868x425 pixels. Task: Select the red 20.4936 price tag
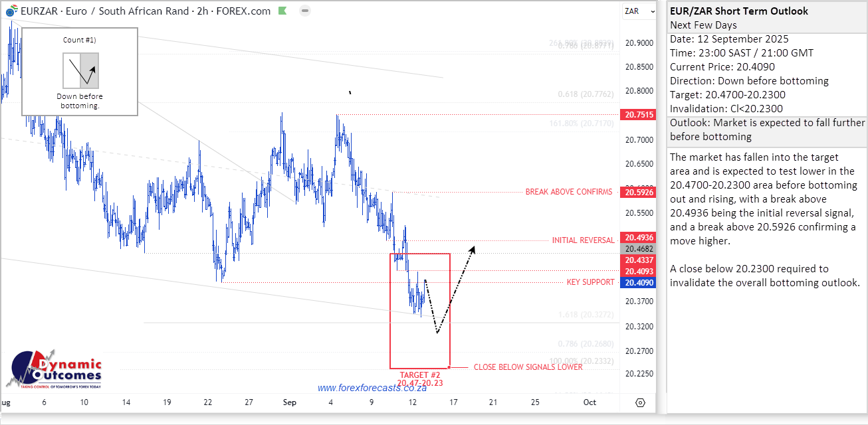pos(639,238)
